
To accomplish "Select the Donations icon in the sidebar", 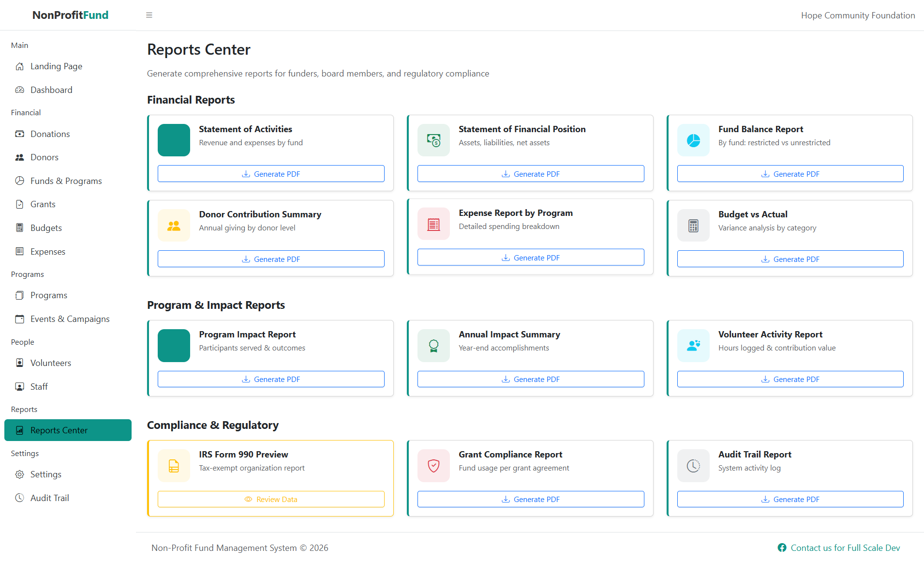I will (19, 134).
